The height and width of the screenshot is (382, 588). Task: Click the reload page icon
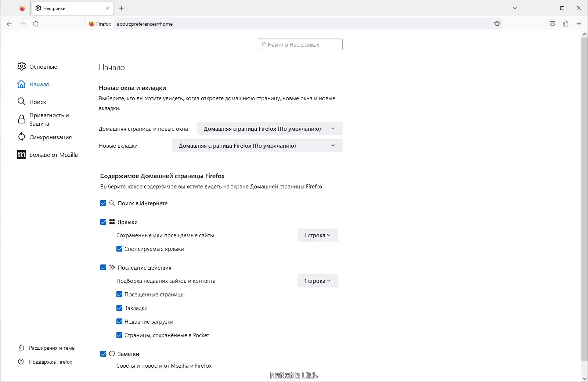pyautogui.click(x=36, y=24)
